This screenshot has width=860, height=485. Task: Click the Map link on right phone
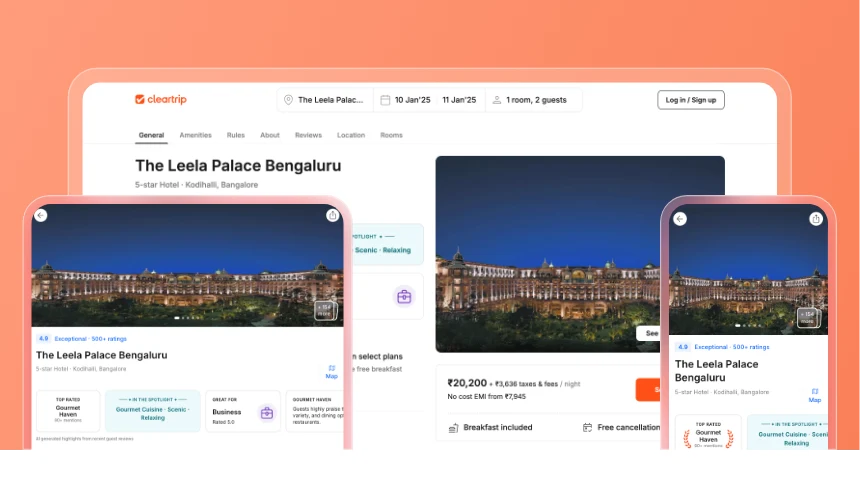click(x=814, y=396)
